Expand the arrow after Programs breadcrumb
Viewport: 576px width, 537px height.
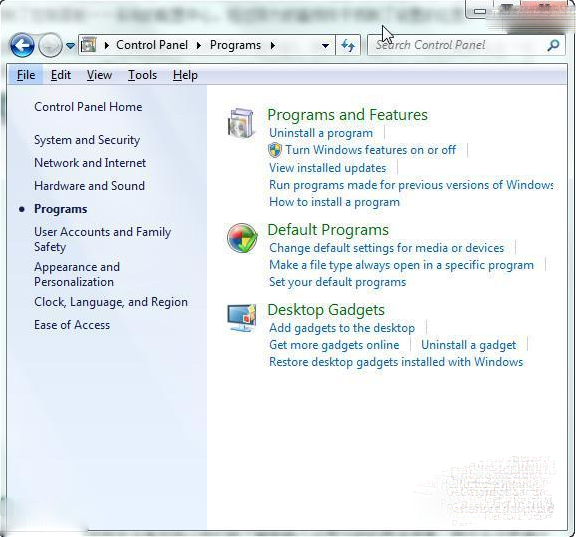coord(273,46)
